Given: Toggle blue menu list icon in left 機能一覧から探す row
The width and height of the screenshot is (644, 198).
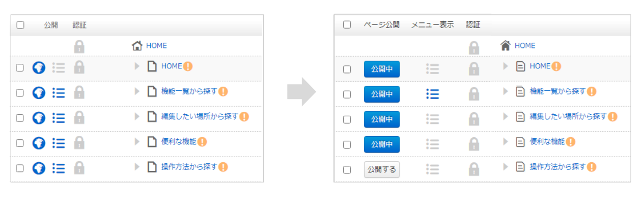Looking at the screenshot, I should point(59,92).
